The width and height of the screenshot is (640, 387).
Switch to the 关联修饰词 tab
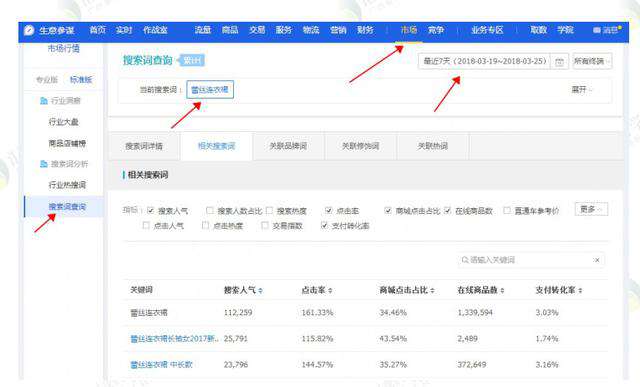[360, 146]
